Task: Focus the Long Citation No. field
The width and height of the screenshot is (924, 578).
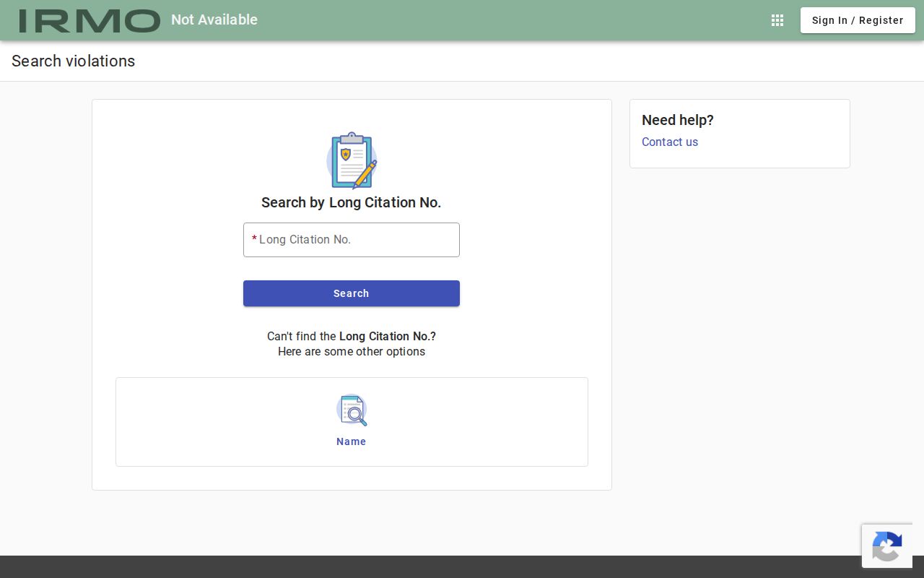Action: coord(352,240)
